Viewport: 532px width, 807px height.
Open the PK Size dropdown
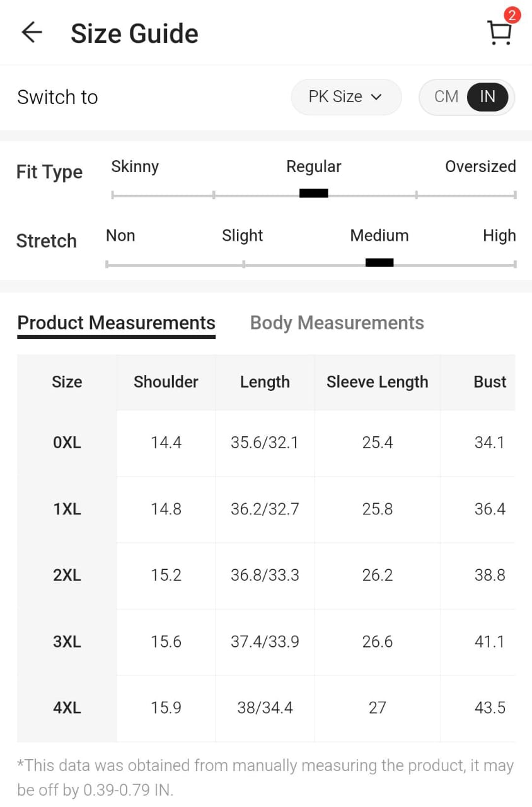[x=345, y=97]
